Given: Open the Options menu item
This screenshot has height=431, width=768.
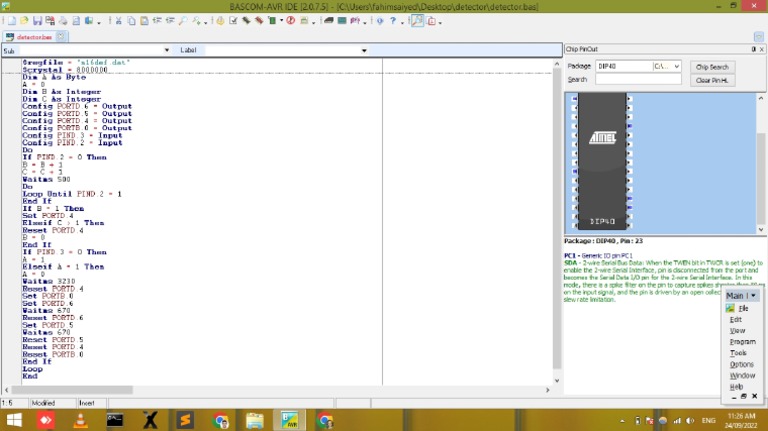Looking at the screenshot, I should coord(741,364).
